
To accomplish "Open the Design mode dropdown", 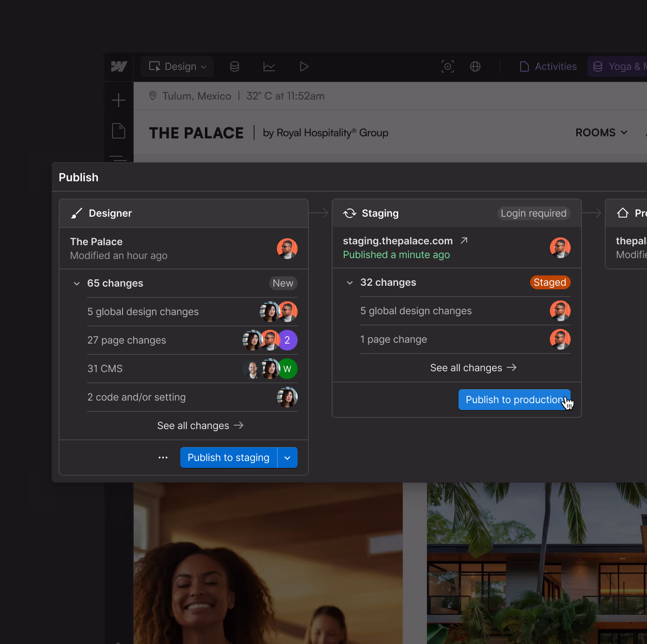I will (178, 66).
